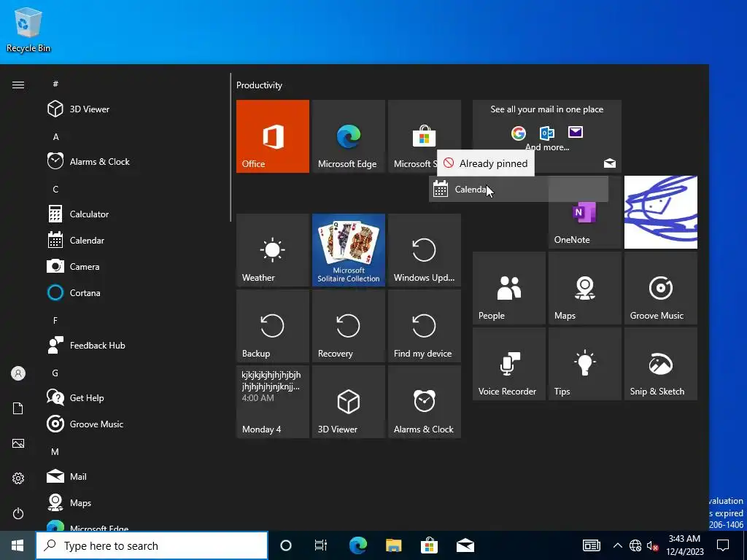Viewport: 747px width, 560px height.
Task: Open File Explorer from the taskbar
Action: click(x=393, y=545)
